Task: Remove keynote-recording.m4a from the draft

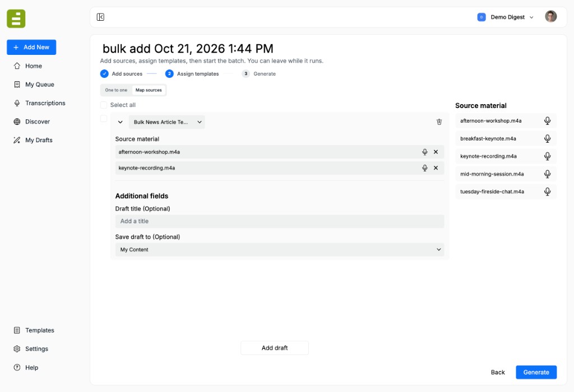Action: pyautogui.click(x=436, y=168)
